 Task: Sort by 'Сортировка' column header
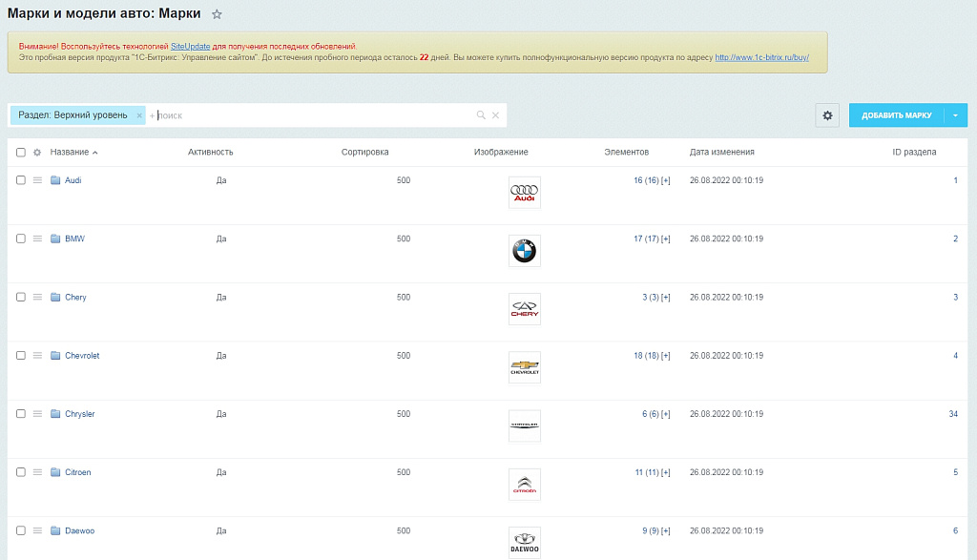tap(364, 153)
